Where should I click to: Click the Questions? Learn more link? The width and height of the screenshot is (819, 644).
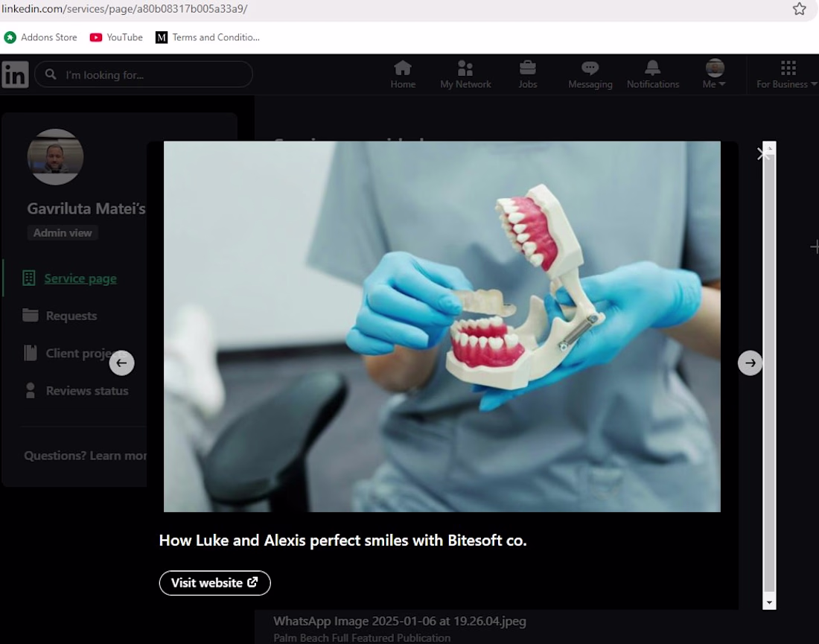[85, 456]
